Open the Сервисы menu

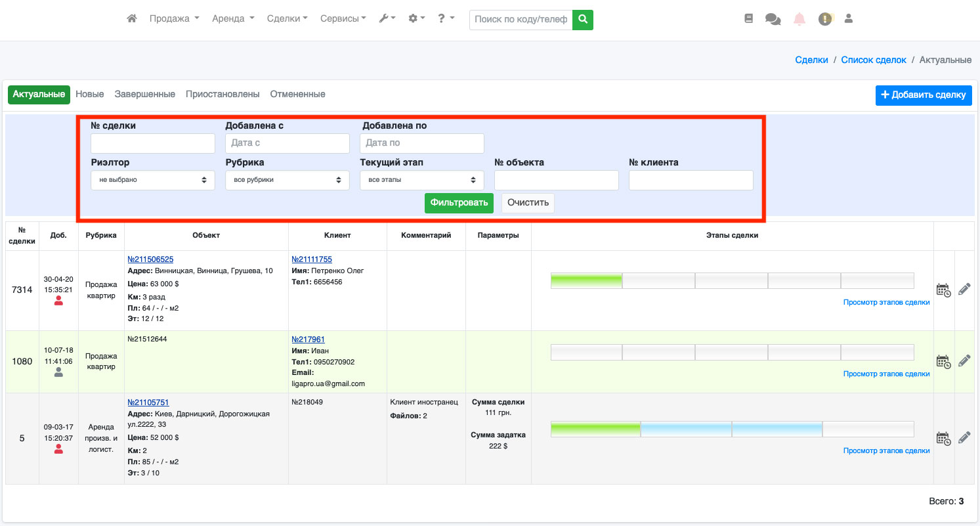coord(343,19)
